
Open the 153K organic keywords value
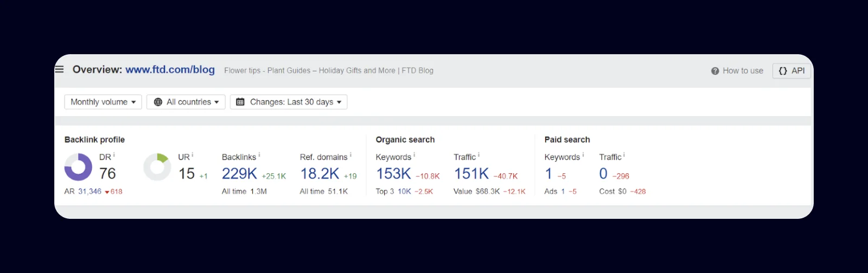click(393, 173)
